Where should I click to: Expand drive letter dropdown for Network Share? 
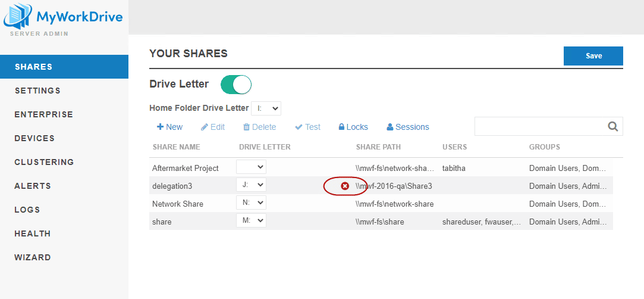251,203
